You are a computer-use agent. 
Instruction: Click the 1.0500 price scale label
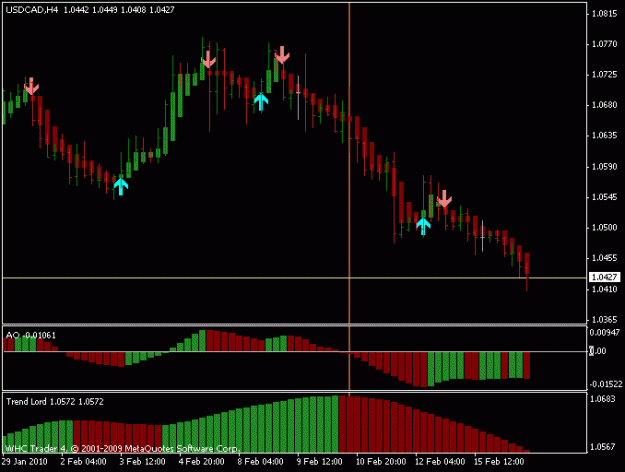(x=604, y=227)
